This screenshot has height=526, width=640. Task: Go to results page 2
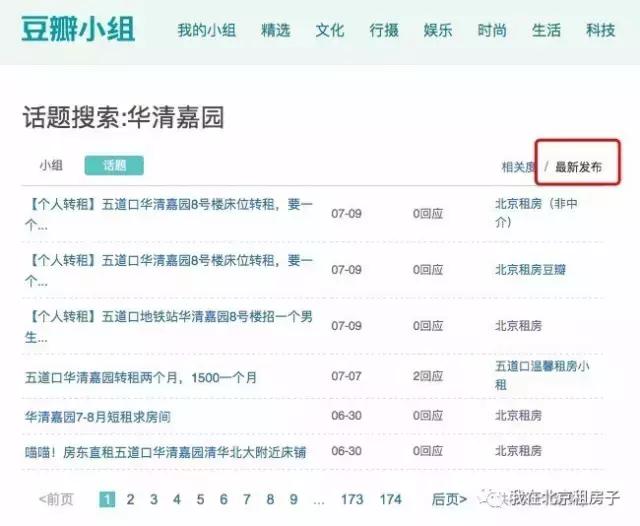(130, 499)
